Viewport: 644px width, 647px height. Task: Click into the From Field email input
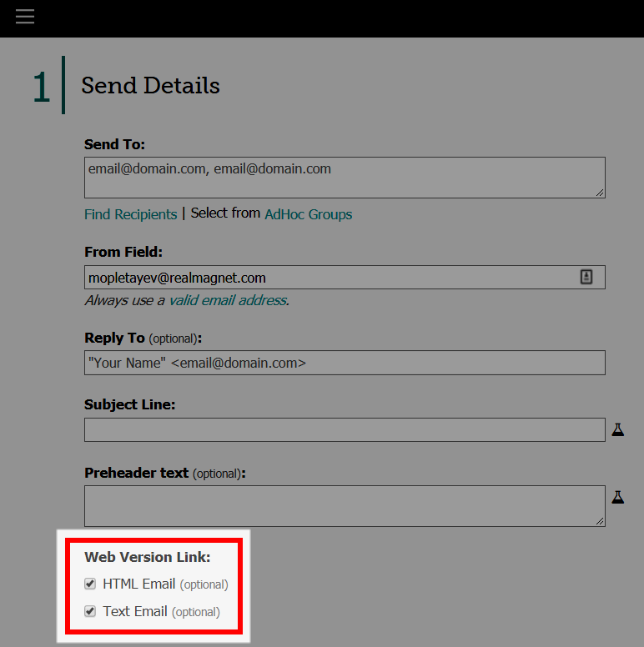(330, 278)
